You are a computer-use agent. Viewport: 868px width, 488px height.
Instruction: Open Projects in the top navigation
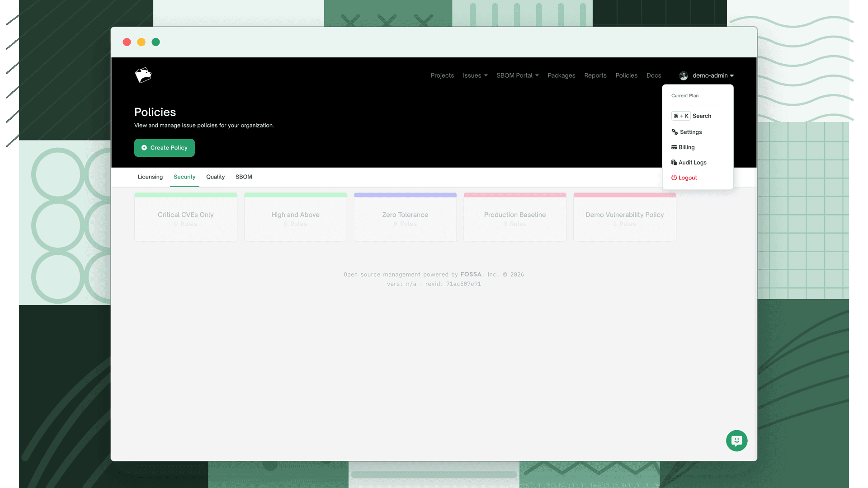pos(442,75)
